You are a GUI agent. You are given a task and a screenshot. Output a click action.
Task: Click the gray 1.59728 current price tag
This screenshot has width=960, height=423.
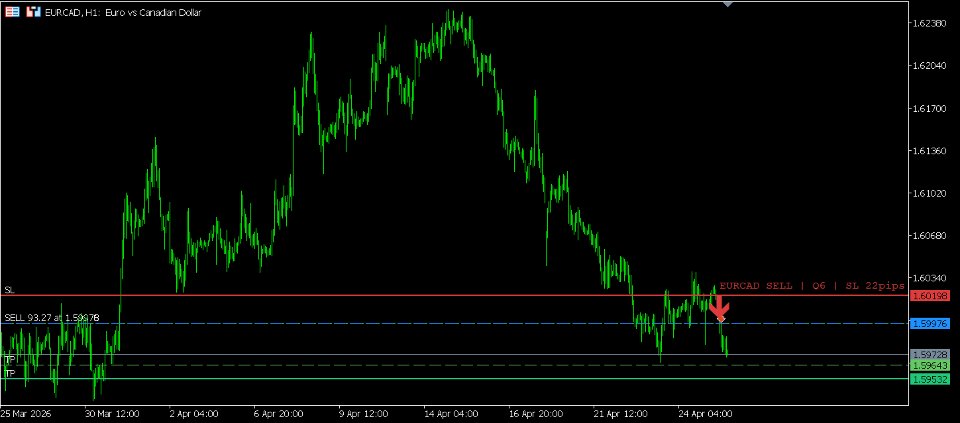pos(930,354)
